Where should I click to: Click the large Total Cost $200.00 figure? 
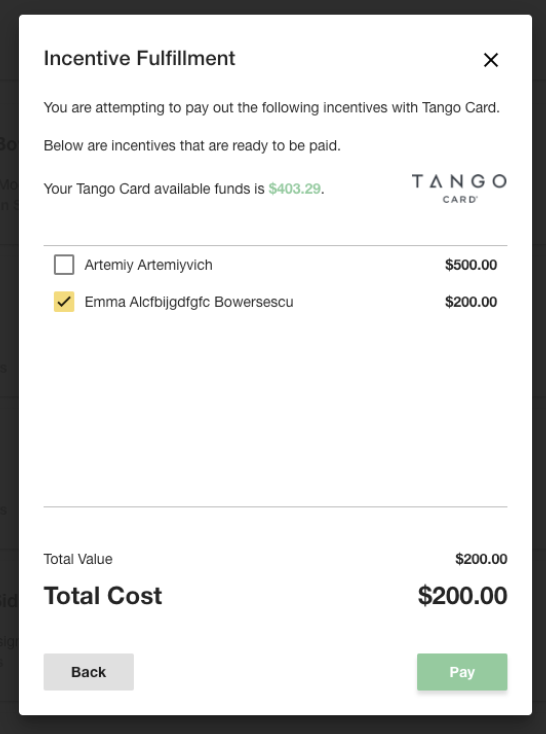coord(462,595)
